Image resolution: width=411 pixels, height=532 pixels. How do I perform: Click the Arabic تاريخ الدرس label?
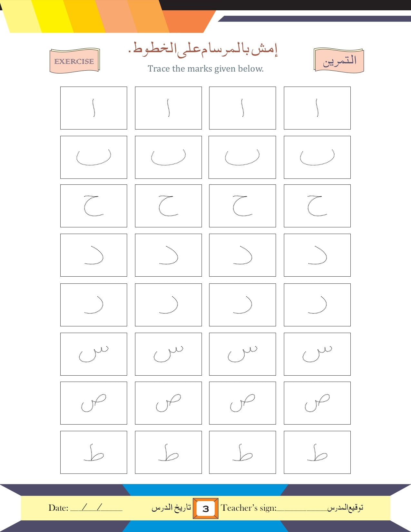point(171,508)
